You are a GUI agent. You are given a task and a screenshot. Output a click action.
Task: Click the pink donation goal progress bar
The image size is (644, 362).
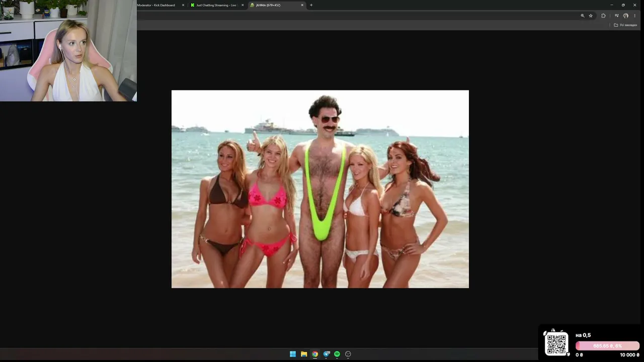(608, 346)
